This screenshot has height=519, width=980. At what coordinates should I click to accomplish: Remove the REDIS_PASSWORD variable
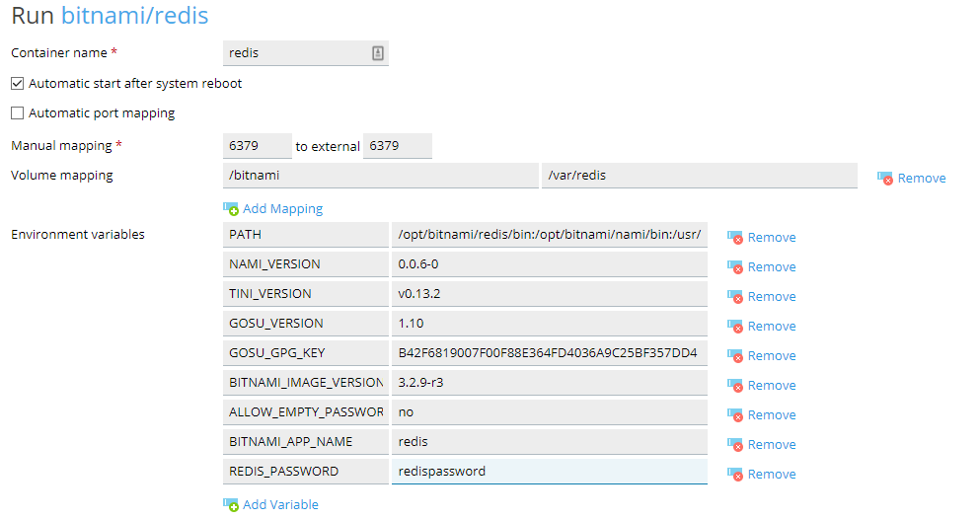(x=771, y=474)
